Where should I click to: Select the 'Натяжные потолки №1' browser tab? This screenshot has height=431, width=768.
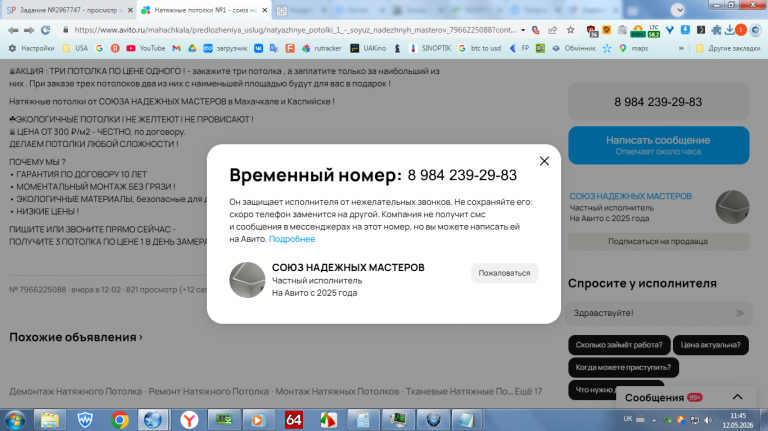205,10
